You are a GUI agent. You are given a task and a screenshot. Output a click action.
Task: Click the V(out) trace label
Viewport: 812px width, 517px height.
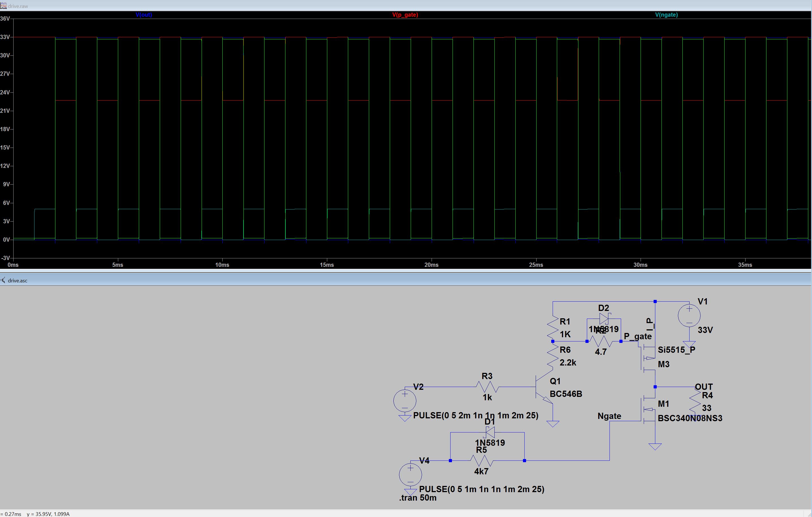pyautogui.click(x=144, y=15)
